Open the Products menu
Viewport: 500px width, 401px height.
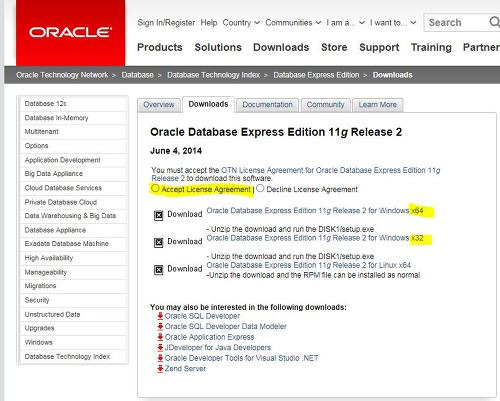pos(160,47)
